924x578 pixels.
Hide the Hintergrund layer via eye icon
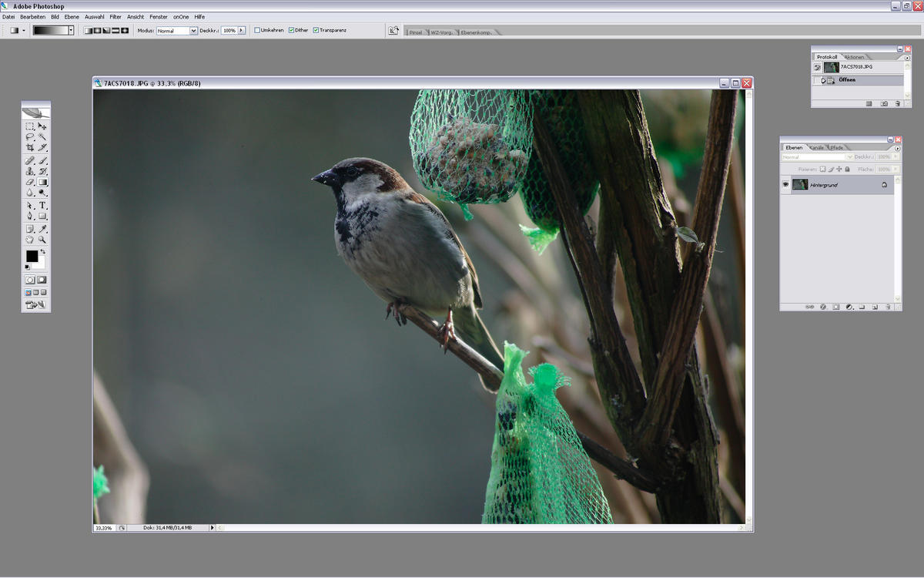[785, 185]
